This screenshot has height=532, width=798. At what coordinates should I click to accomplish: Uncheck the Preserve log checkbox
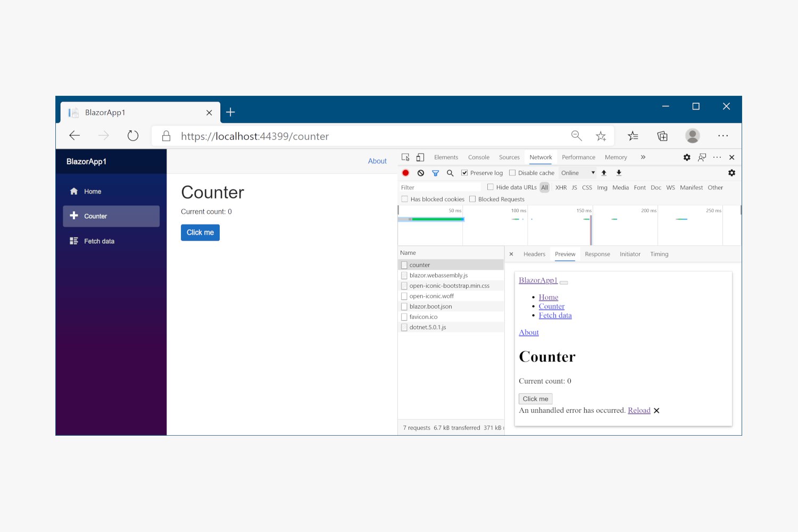point(464,173)
